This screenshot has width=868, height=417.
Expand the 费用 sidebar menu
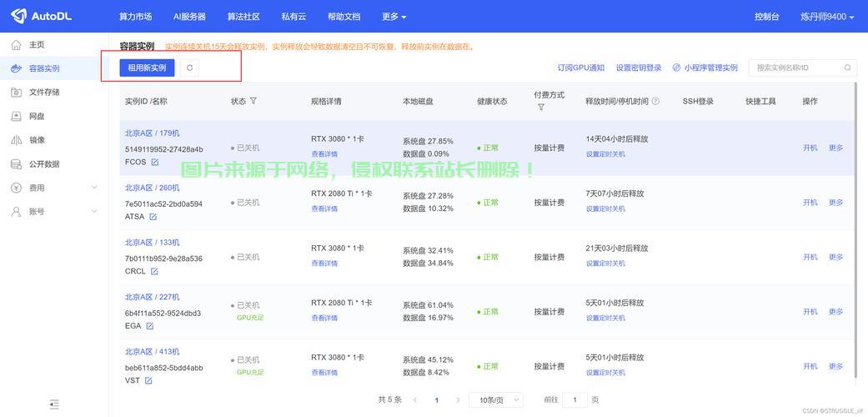54,188
